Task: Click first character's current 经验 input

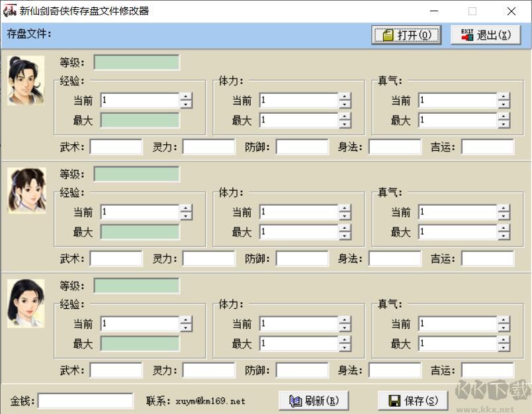Action: click(140, 101)
